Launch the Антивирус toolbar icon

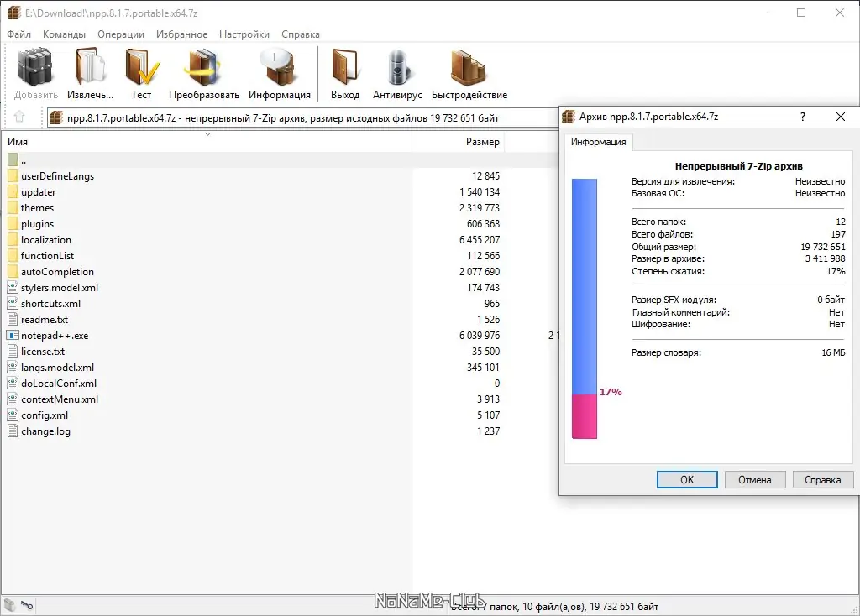[397, 67]
